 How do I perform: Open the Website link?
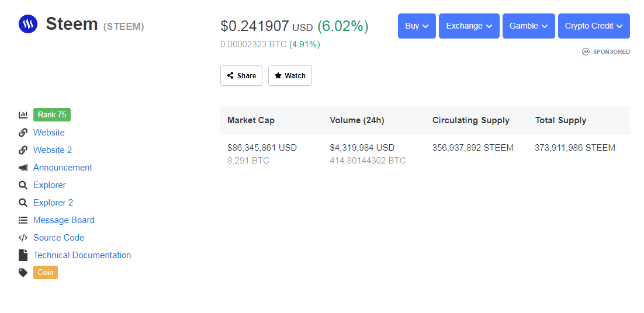tap(49, 133)
